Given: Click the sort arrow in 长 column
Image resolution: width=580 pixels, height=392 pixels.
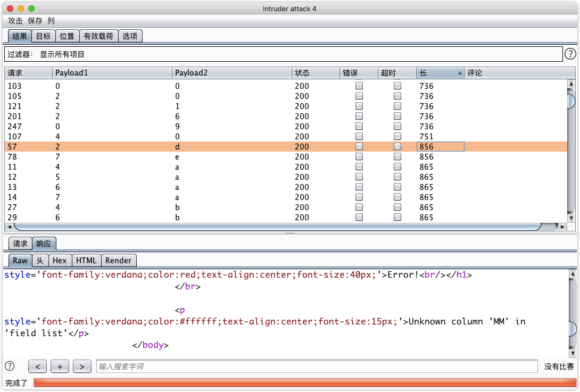Looking at the screenshot, I should click(460, 73).
